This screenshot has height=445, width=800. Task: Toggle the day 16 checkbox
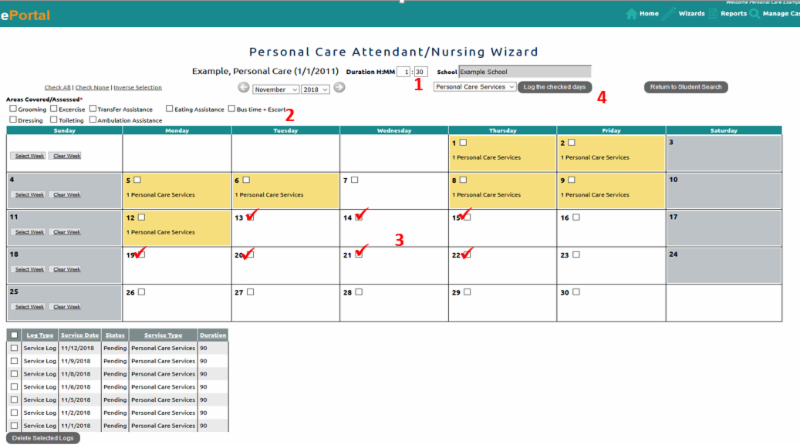tap(575, 217)
